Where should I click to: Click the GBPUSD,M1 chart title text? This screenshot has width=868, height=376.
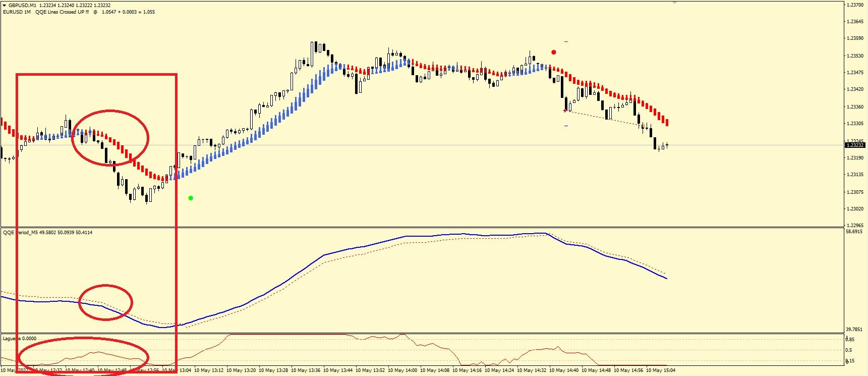pyautogui.click(x=22, y=6)
